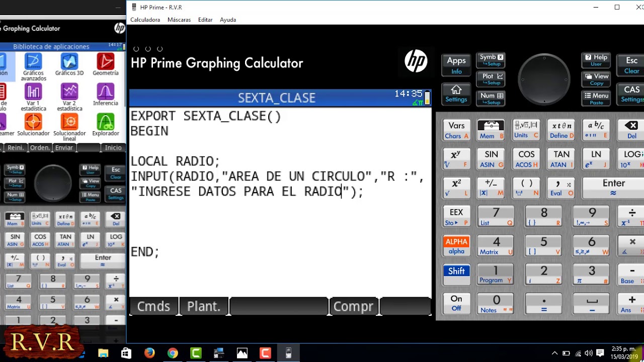Click the space underscore key
The width and height of the screenshot is (644, 362).
(592, 304)
